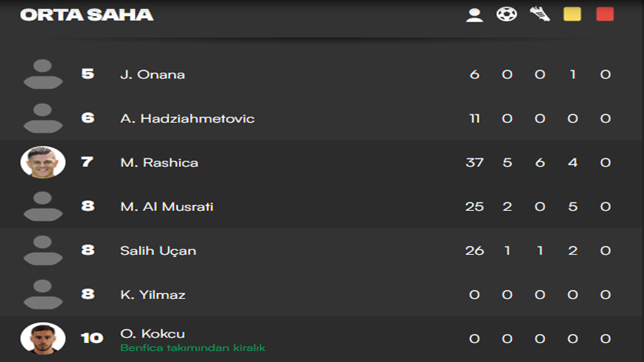Select the A. Hadziahmetovic player name
644x362 pixels.
click(x=187, y=119)
